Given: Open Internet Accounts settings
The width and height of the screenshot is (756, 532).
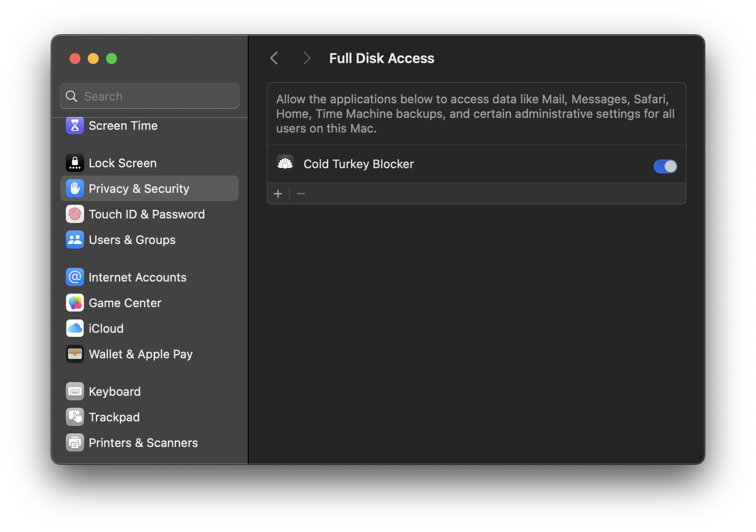Looking at the screenshot, I should pos(138,277).
